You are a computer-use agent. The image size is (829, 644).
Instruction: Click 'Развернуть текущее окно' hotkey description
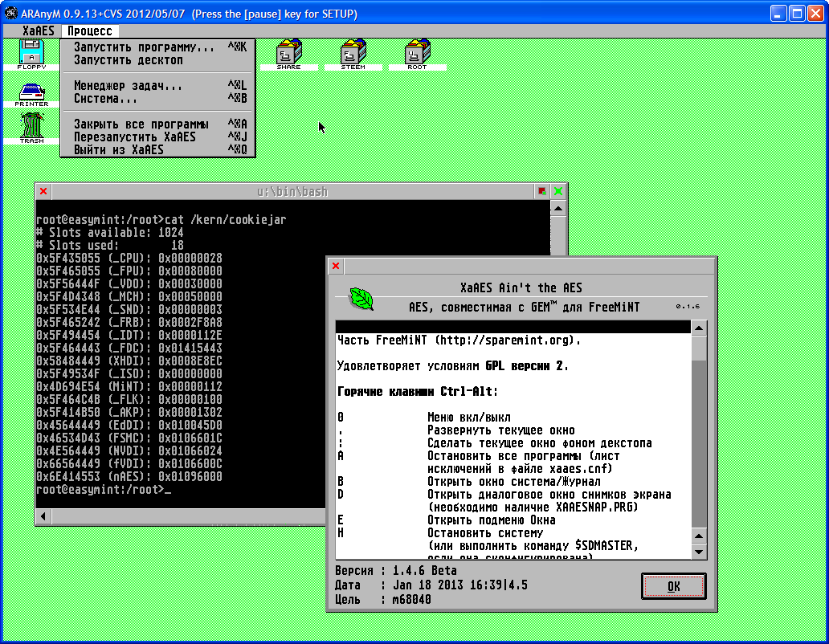pos(500,430)
